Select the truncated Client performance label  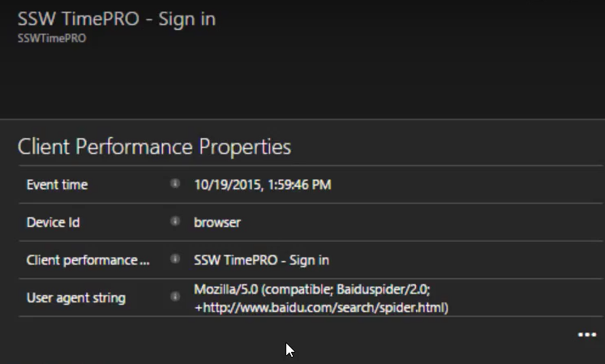(88, 260)
